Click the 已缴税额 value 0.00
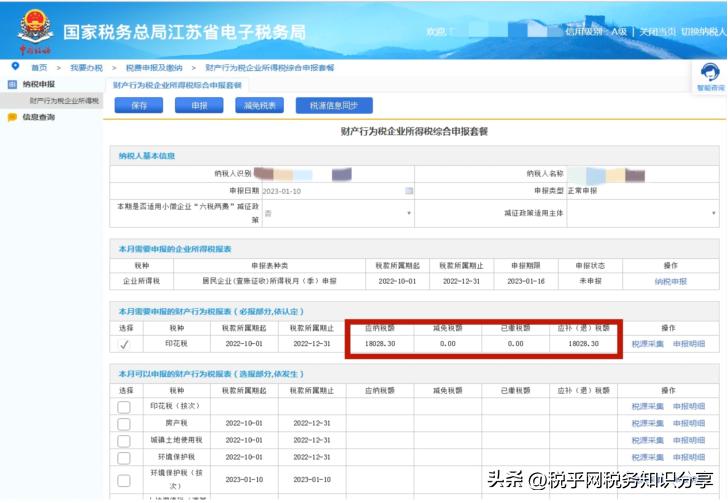 pos(515,344)
